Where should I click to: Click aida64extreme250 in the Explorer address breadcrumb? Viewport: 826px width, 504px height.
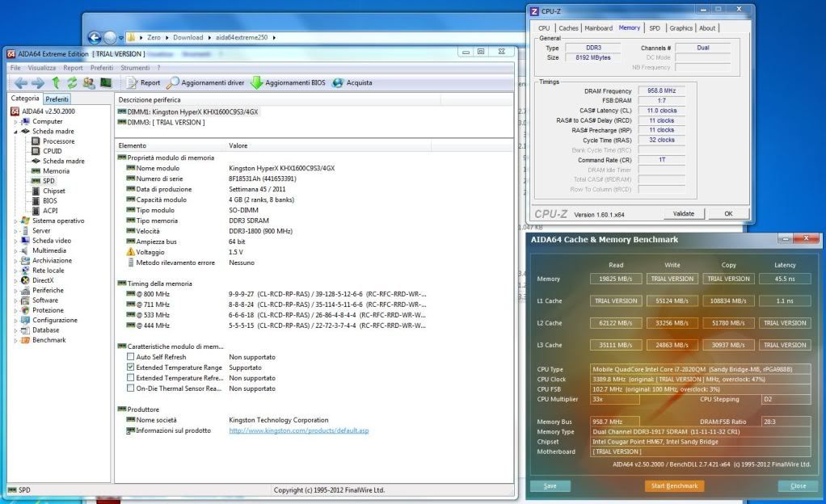coord(242,37)
